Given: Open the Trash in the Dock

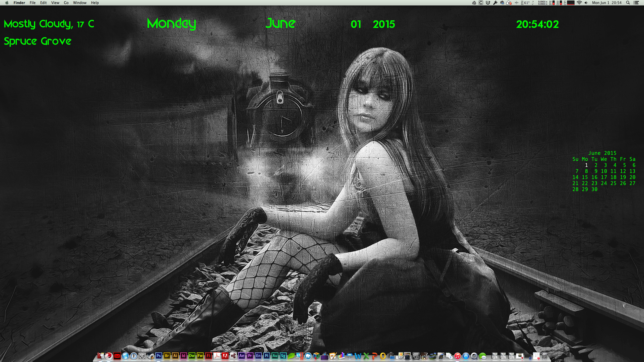Looking at the screenshot, I should point(544,356).
